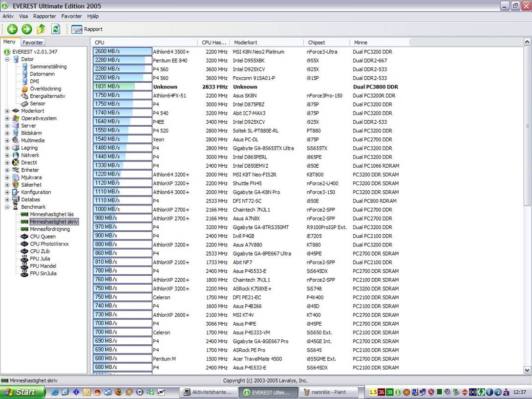The width and height of the screenshot is (532, 399).
Task: Open the Rapporter menu
Action: click(44, 16)
